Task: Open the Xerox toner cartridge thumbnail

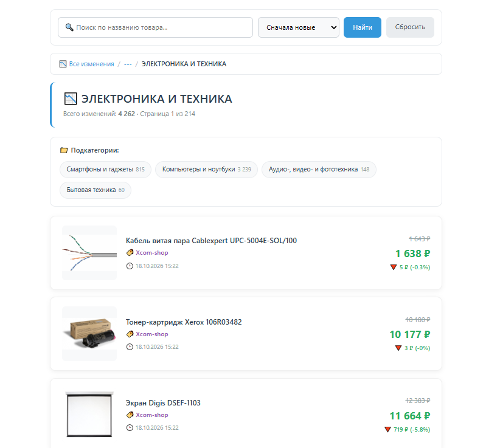Action: 89,334
